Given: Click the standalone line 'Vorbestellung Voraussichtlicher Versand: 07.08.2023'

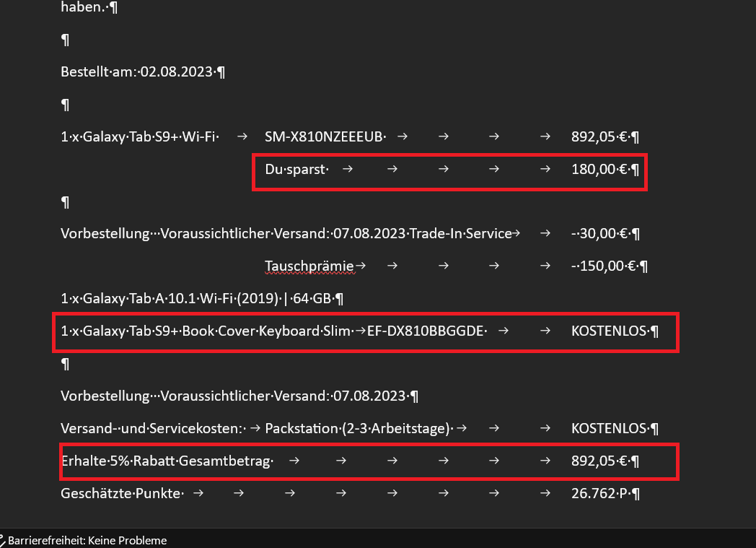Looking at the screenshot, I should (233, 396).
